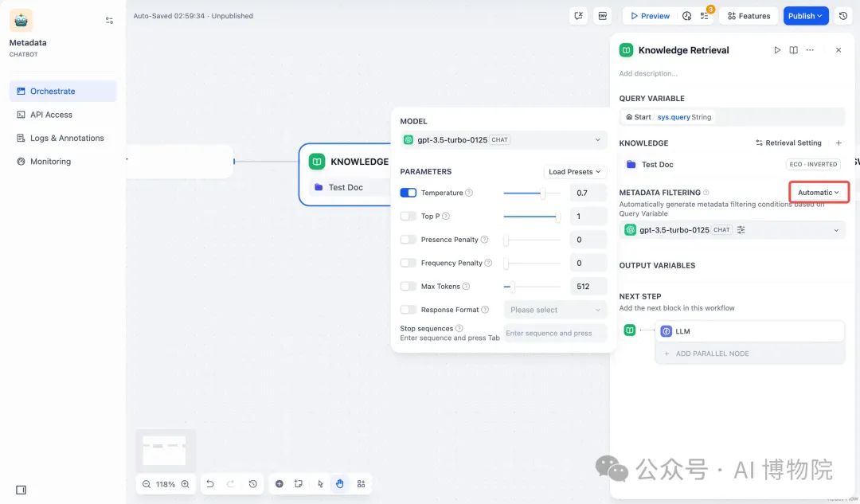The height and width of the screenshot is (504, 860).
Task: Click the top bar icon left of the ENV button
Action: (x=579, y=16)
